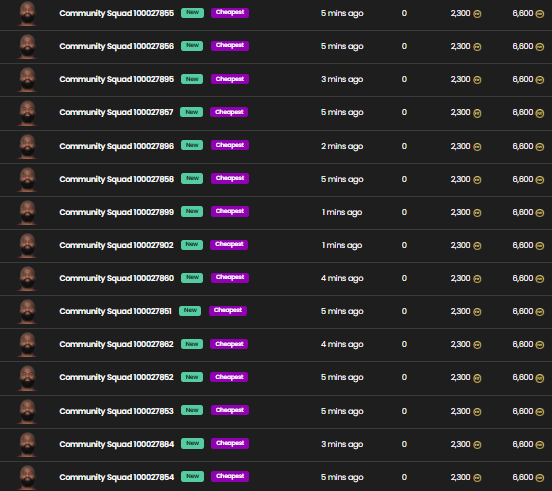Open Community Squad 100027902
Image resolution: width=552 pixels, height=491 pixels.
tap(117, 245)
